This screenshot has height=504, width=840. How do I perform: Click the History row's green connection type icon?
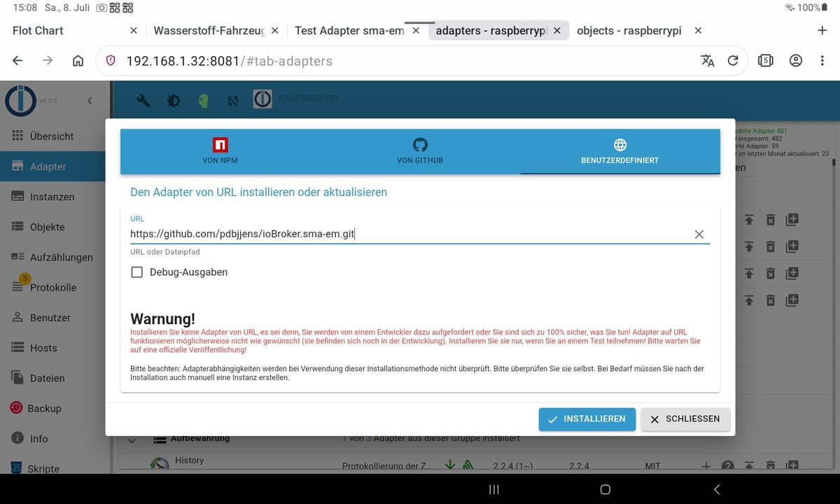[x=467, y=465]
